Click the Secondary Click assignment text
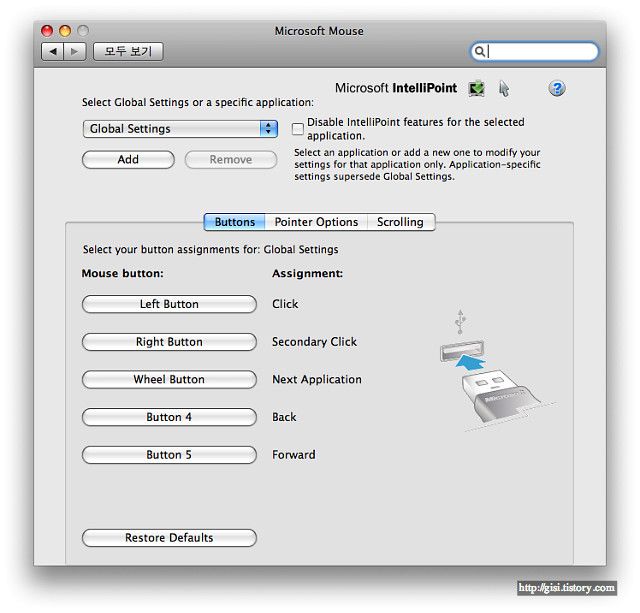 pos(314,342)
